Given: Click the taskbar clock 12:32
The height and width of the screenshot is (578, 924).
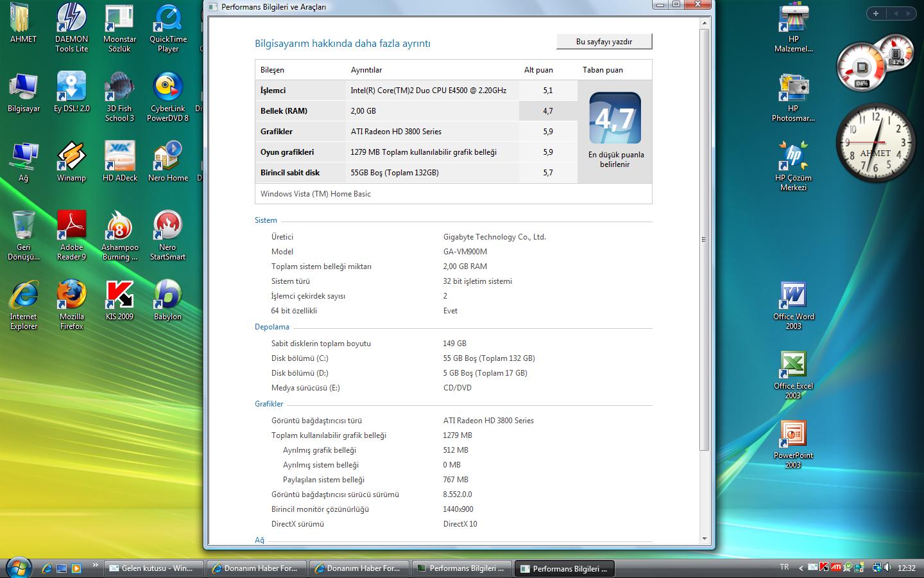Looking at the screenshot, I should (907, 568).
